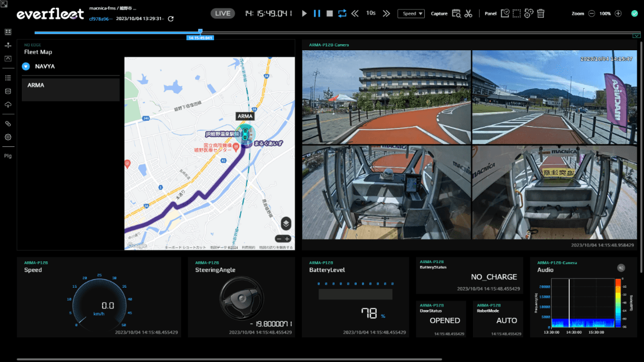Click the cloud upload sidebar icon

[8, 105]
